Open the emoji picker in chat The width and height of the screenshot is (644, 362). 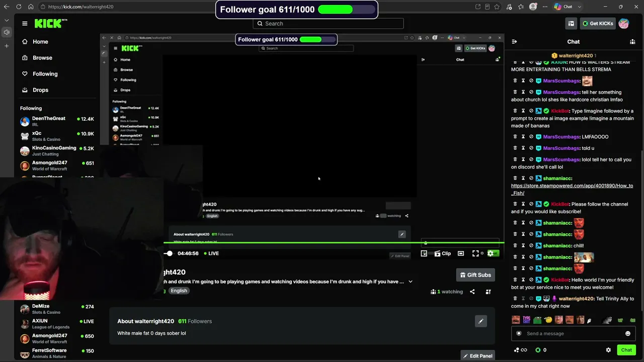click(627, 333)
